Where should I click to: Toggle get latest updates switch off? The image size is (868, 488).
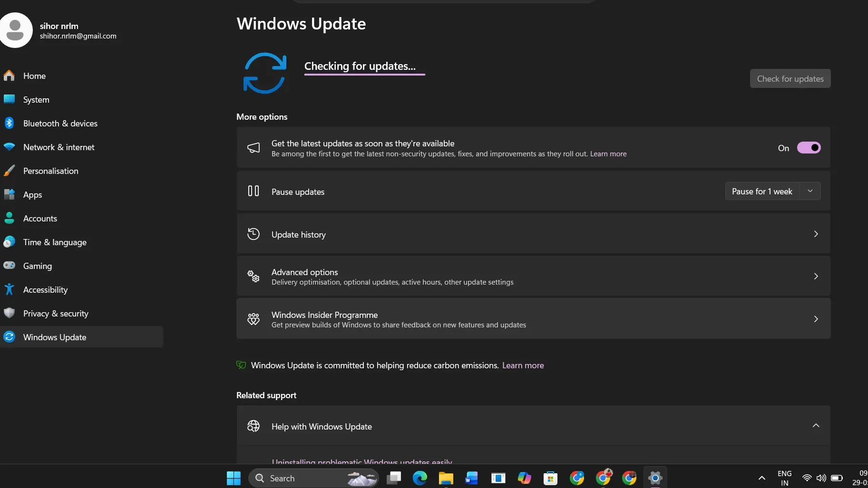(809, 148)
